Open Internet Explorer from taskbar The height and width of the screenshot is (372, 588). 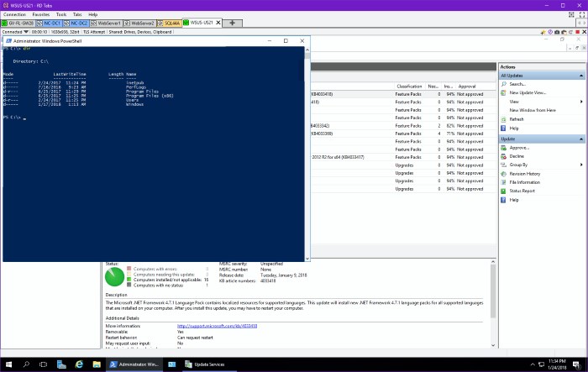coord(79,364)
